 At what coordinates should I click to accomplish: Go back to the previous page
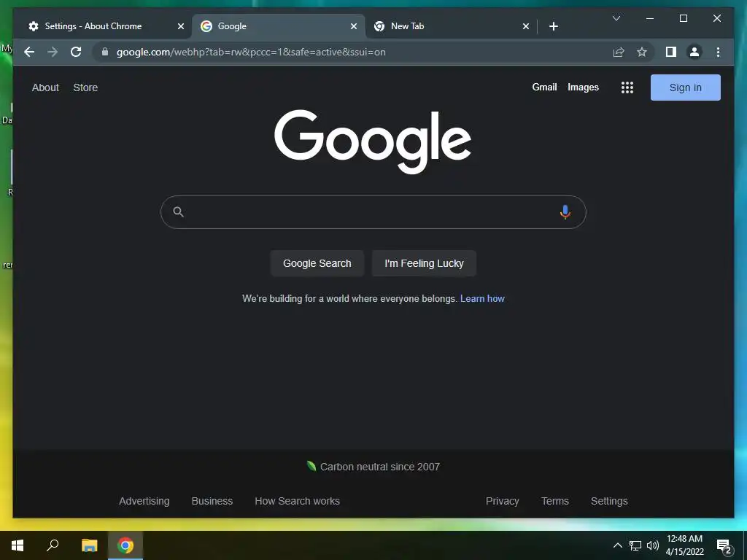point(29,52)
